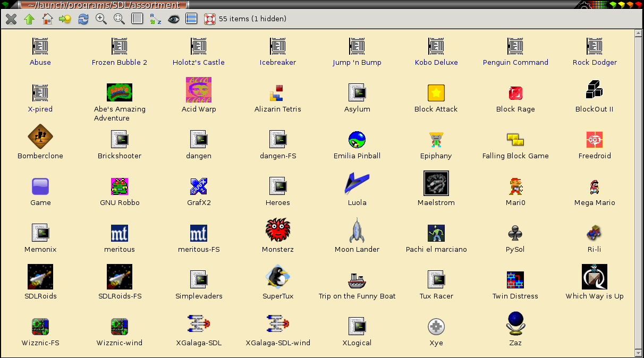Image resolution: width=644 pixels, height=358 pixels.
Task: Jump to the home directory icon
Action: 47,19
